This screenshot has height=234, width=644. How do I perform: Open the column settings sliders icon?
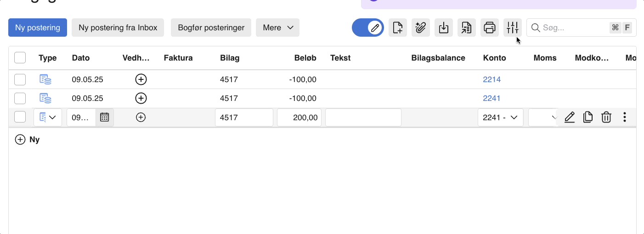[513, 28]
